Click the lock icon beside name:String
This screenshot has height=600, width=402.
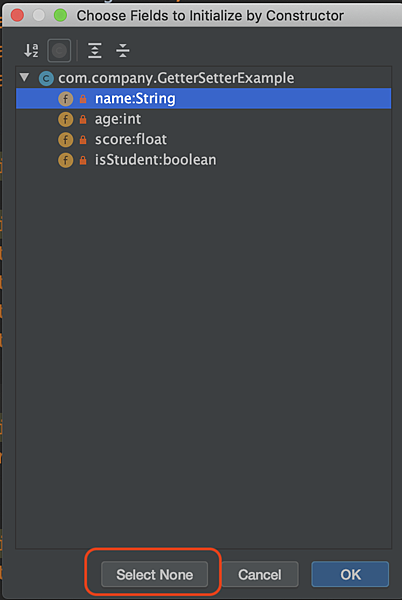coord(83,99)
